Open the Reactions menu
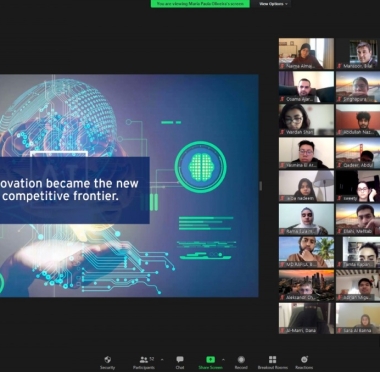380x372 pixels. coord(304,363)
